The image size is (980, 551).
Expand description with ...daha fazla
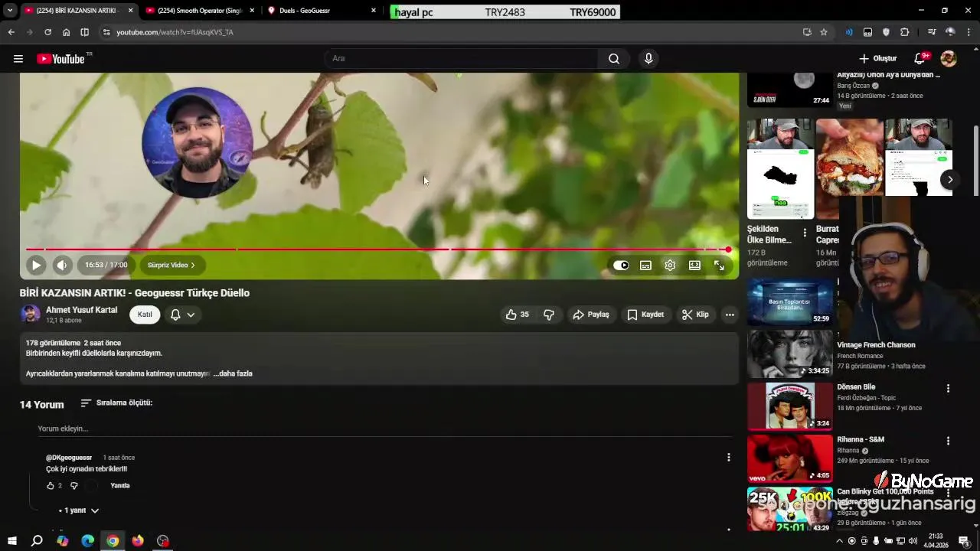point(233,373)
